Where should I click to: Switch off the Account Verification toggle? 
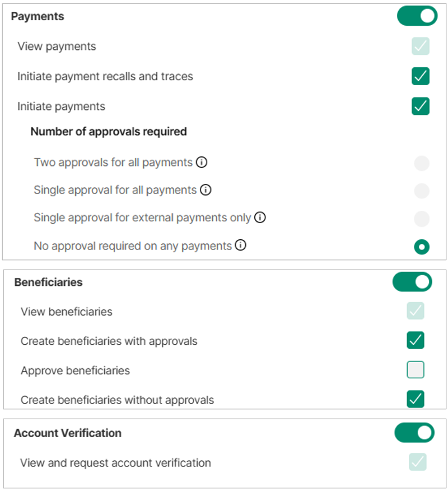414,433
